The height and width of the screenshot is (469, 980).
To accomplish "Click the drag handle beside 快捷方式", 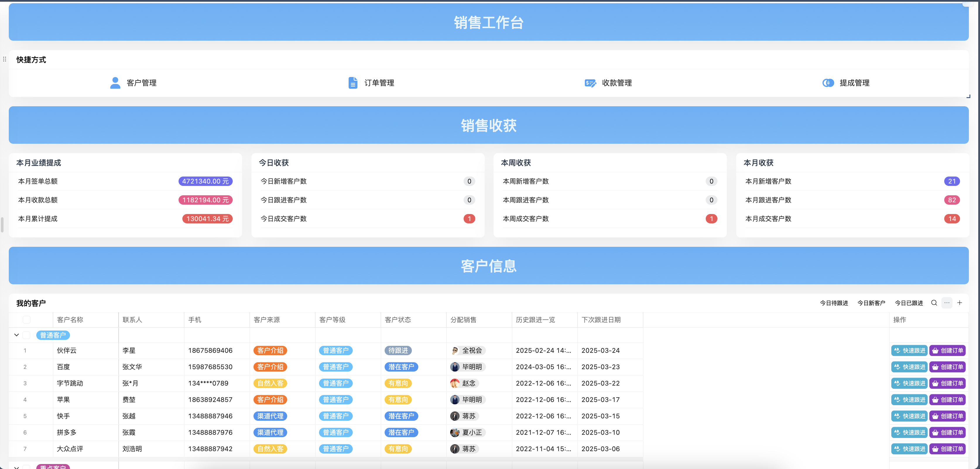I will tap(5, 59).
